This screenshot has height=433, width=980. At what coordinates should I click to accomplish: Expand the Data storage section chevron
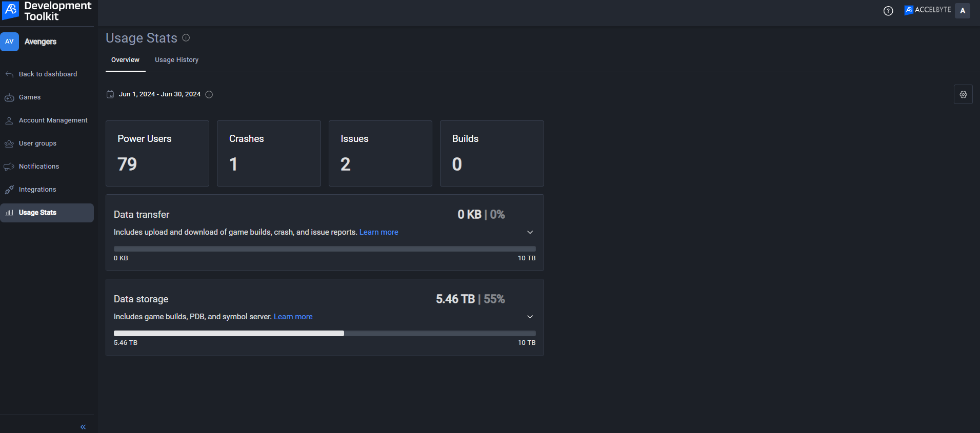530,317
